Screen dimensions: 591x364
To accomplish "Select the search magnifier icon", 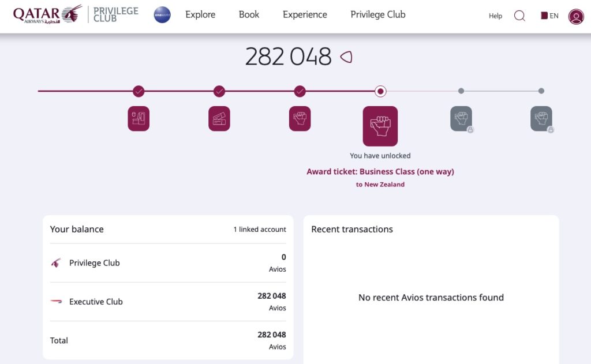I will tap(519, 16).
